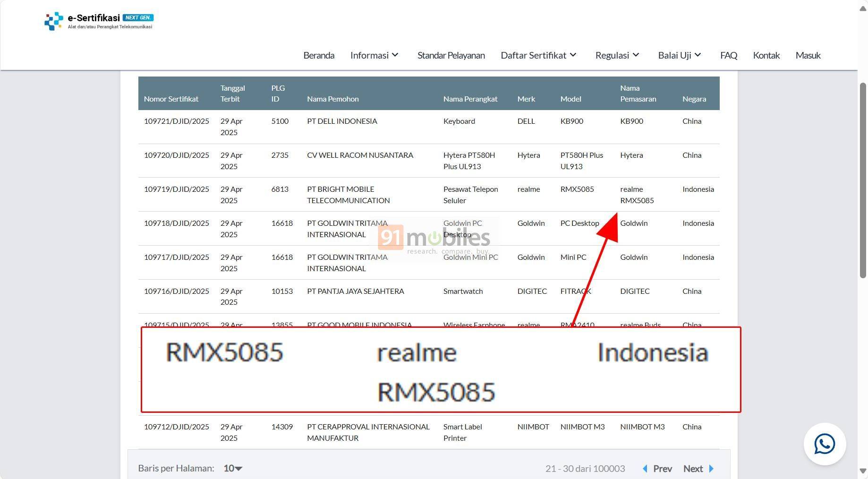Go to Prev page

click(657, 469)
